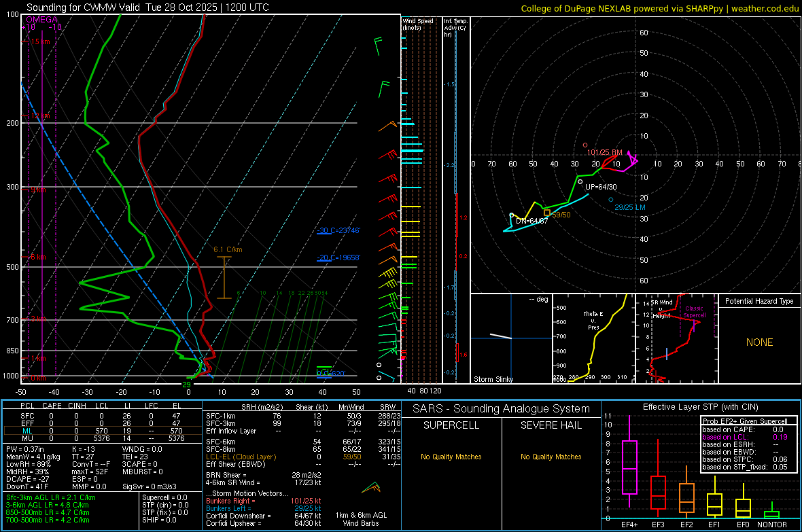Screen dimensions: 802x532
Task: Click the Storm Slinky crosshair plot
Action: pyautogui.click(x=511, y=338)
